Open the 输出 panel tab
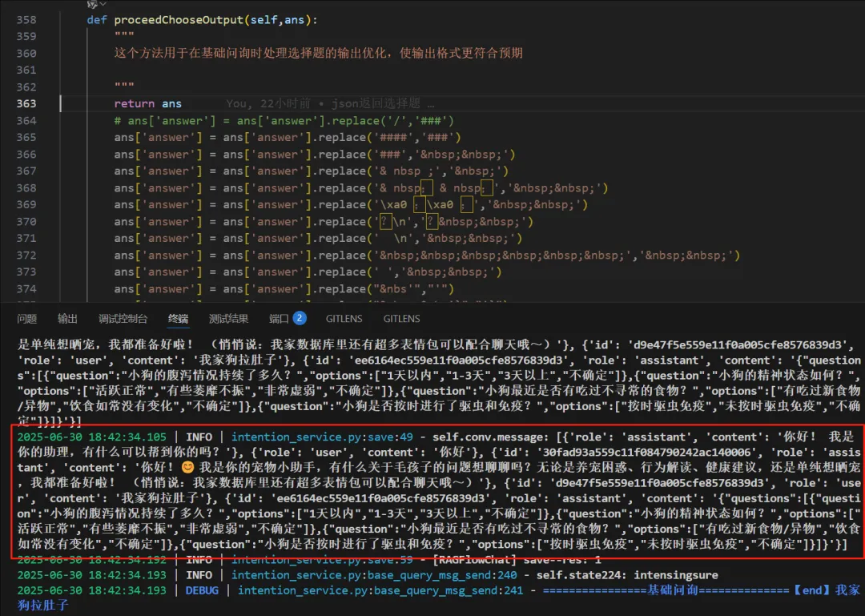Viewport: 865px width, 616px height. click(x=67, y=319)
